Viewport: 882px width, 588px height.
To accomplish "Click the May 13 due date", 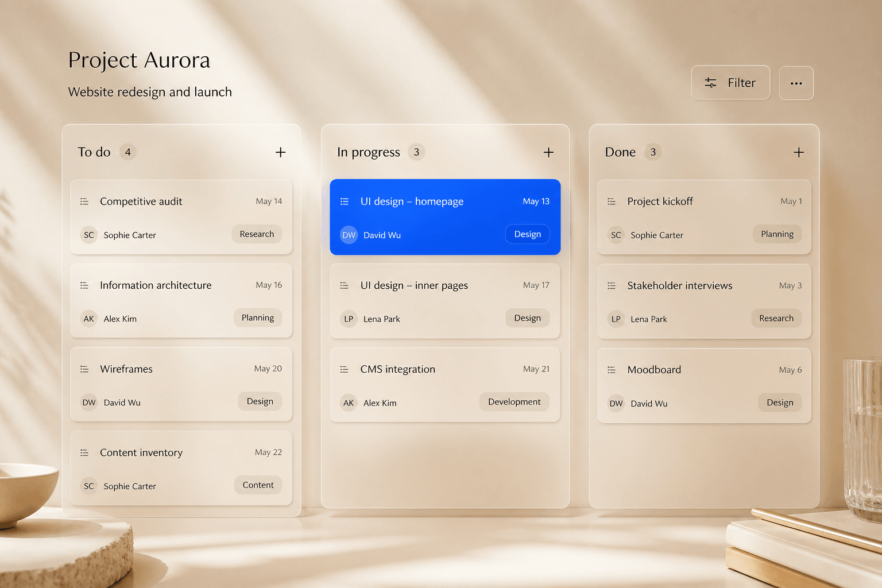I will point(536,202).
